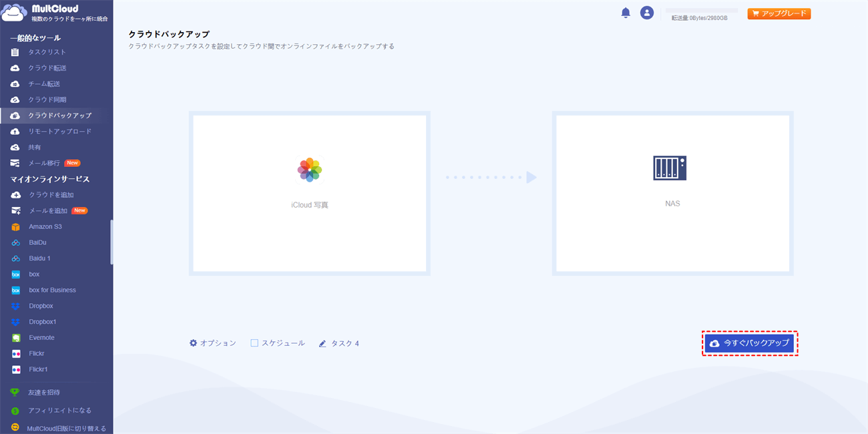
Task: Click the 一般的なツール section header
Action: point(35,38)
